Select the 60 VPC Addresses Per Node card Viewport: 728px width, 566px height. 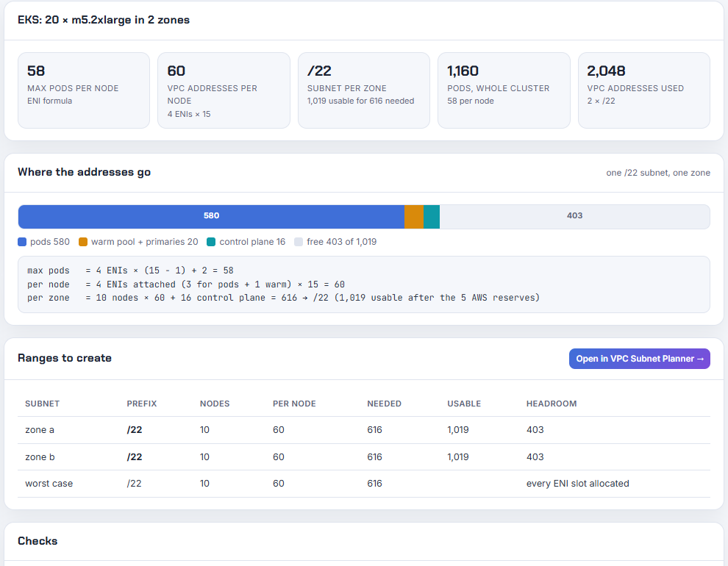click(x=224, y=90)
